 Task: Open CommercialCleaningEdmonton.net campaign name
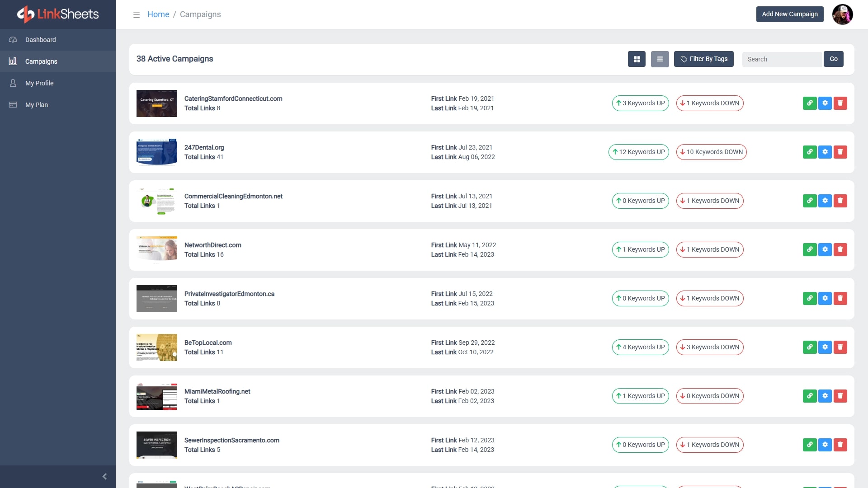[233, 196]
